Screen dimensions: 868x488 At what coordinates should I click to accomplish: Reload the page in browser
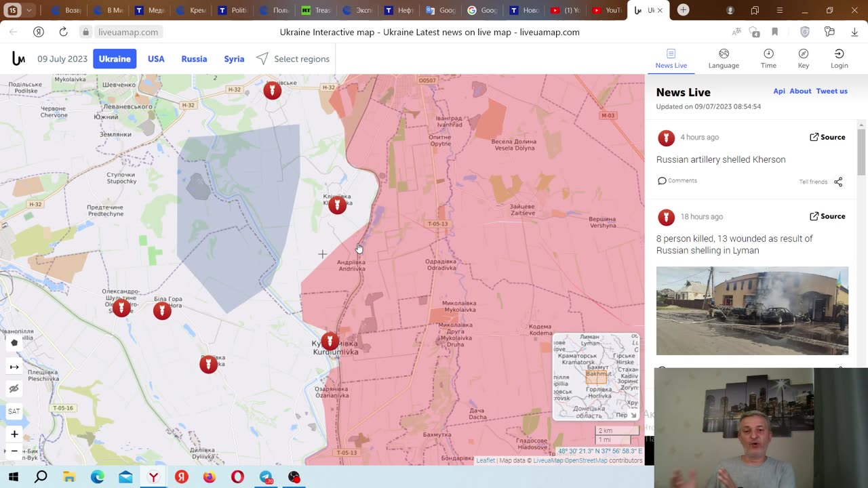[x=63, y=32]
